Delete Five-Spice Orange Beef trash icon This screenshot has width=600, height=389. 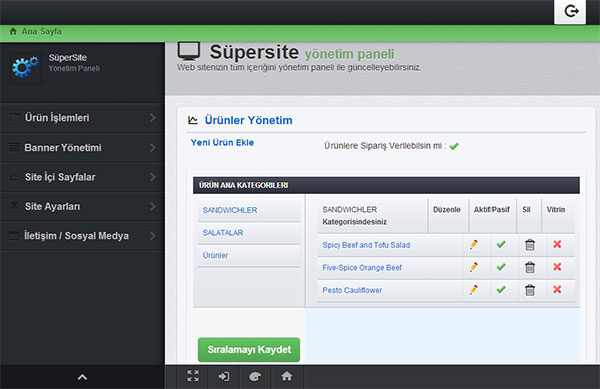pyautogui.click(x=530, y=267)
